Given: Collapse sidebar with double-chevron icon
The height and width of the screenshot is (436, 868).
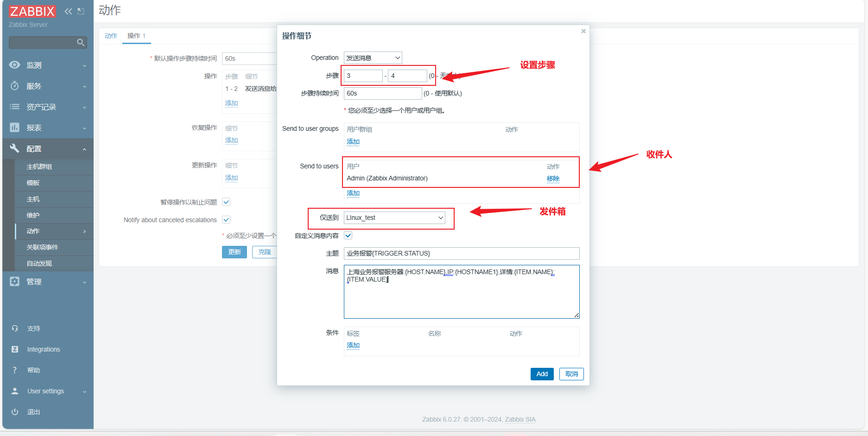Looking at the screenshot, I should pyautogui.click(x=69, y=11).
